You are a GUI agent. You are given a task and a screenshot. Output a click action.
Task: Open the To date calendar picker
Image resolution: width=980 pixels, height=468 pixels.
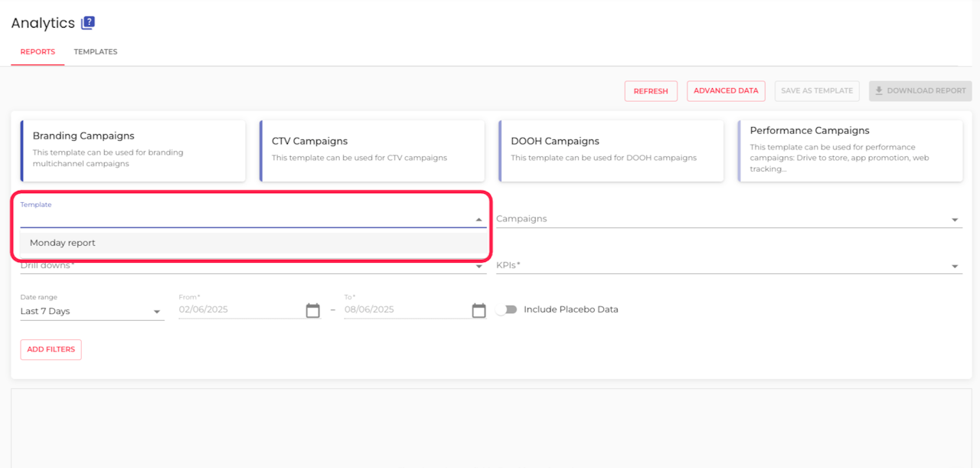(479, 310)
